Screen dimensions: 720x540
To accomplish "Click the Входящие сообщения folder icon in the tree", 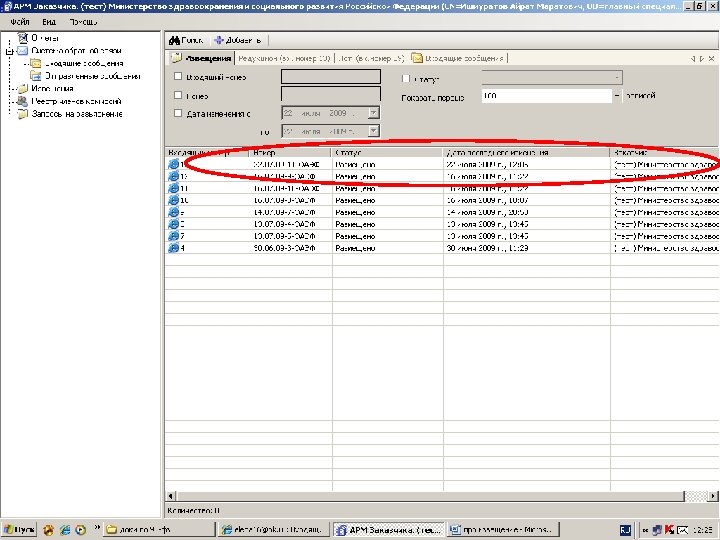I will (36, 63).
